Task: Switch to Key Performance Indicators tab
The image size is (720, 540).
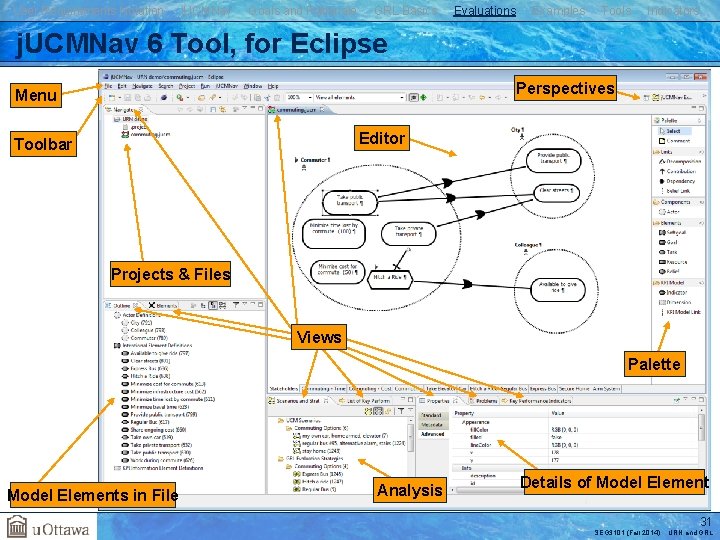Action: coord(536,401)
